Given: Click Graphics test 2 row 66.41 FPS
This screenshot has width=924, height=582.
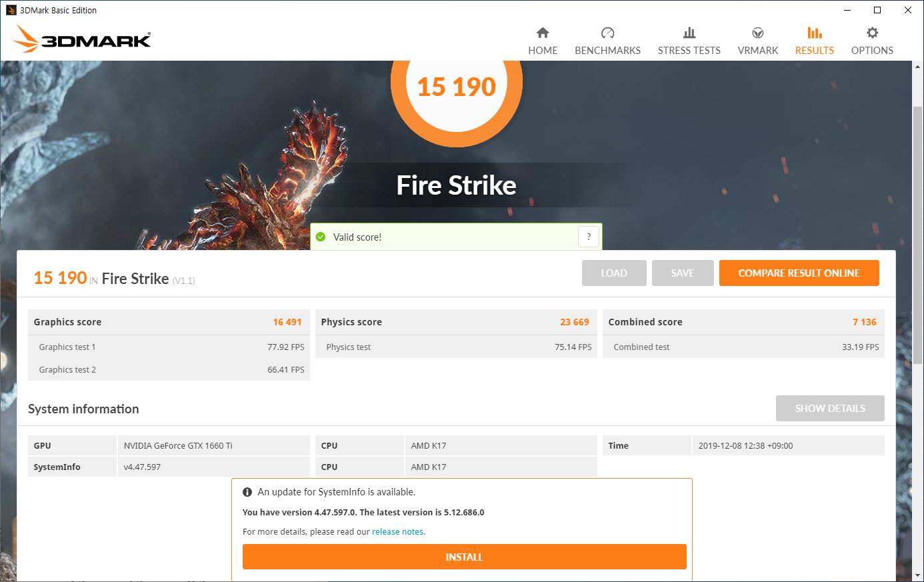Looking at the screenshot, I should [x=169, y=369].
